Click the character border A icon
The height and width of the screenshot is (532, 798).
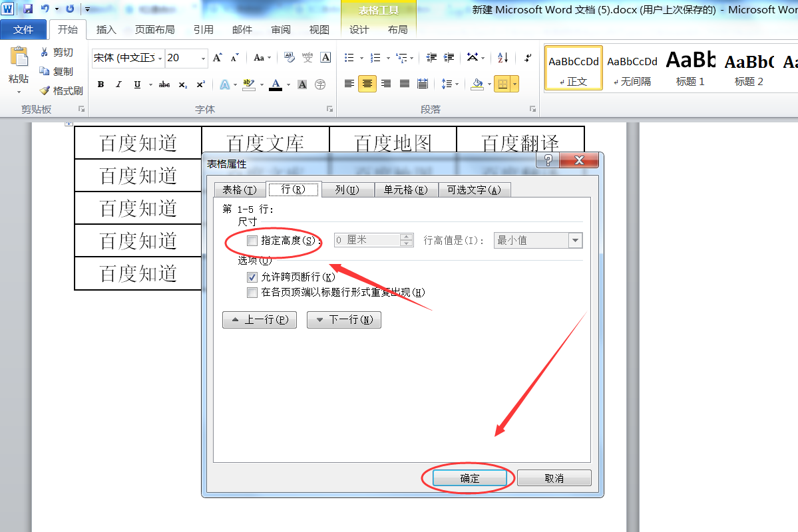tap(325, 57)
